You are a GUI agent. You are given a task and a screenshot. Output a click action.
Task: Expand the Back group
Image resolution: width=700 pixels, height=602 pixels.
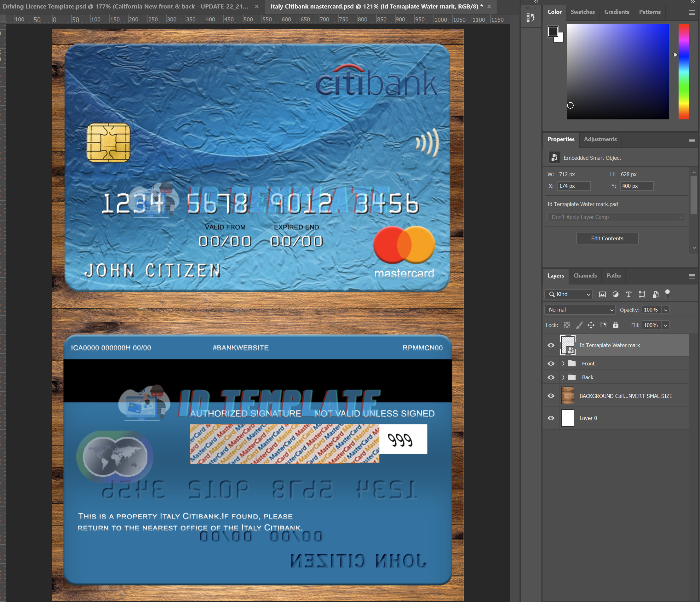[563, 377]
